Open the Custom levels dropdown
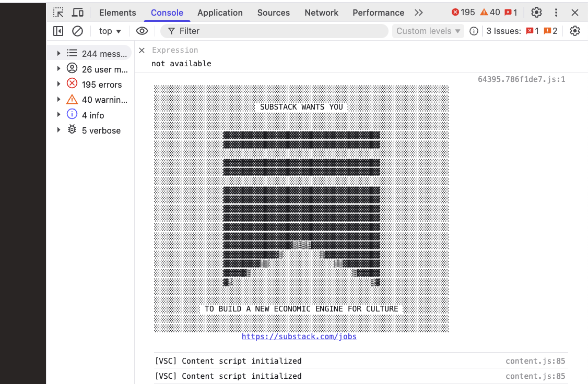 click(x=428, y=31)
